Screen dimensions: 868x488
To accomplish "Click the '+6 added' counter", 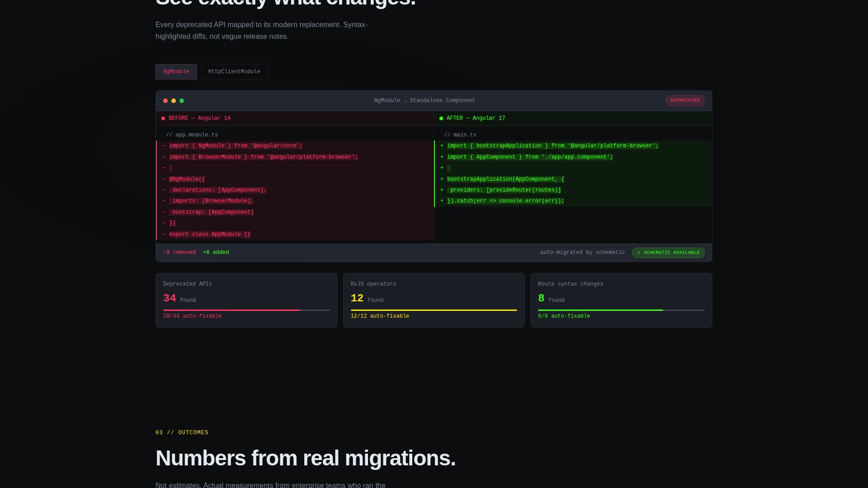I will click(x=216, y=252).
